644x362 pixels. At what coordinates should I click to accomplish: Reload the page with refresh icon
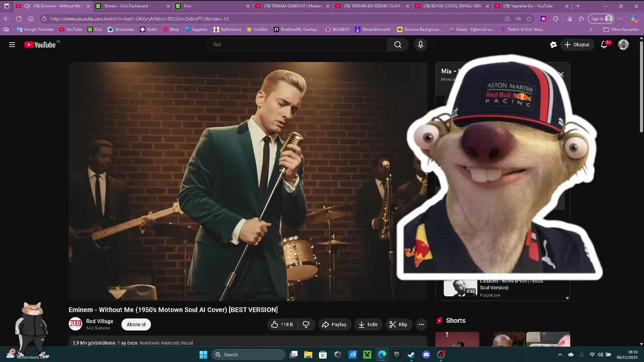point(19,19)
